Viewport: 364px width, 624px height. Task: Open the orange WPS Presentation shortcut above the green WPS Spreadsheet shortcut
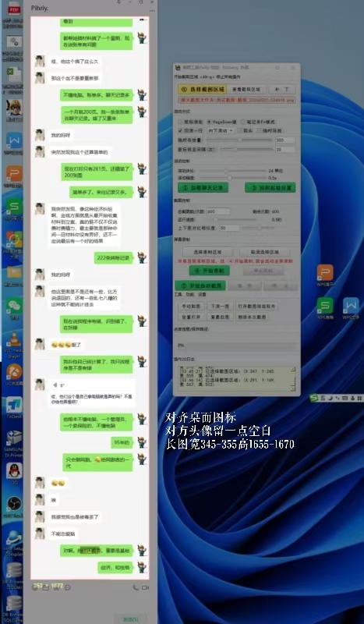[x=14, y=174]
